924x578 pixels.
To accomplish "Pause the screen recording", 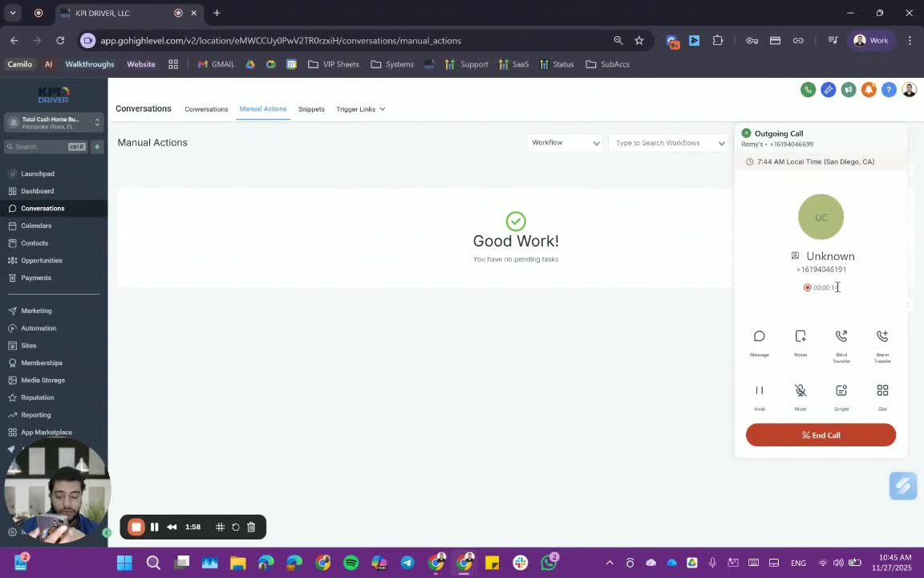I will 154,527.
